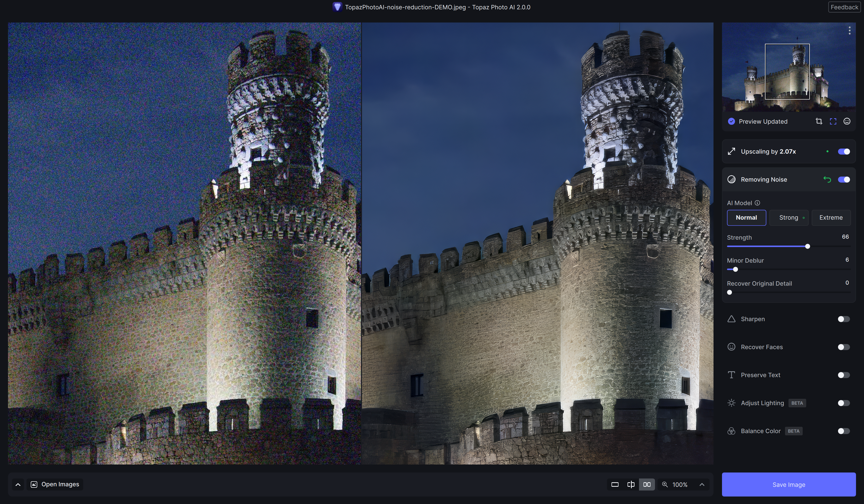The height and width of the screenshot is (504, 864).
Task: Click the face selection smiley icon
Action: [x=846, y=121]
